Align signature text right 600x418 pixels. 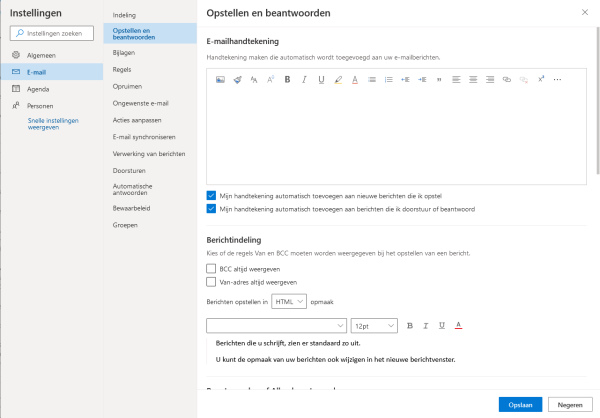(x=490, y=80)
